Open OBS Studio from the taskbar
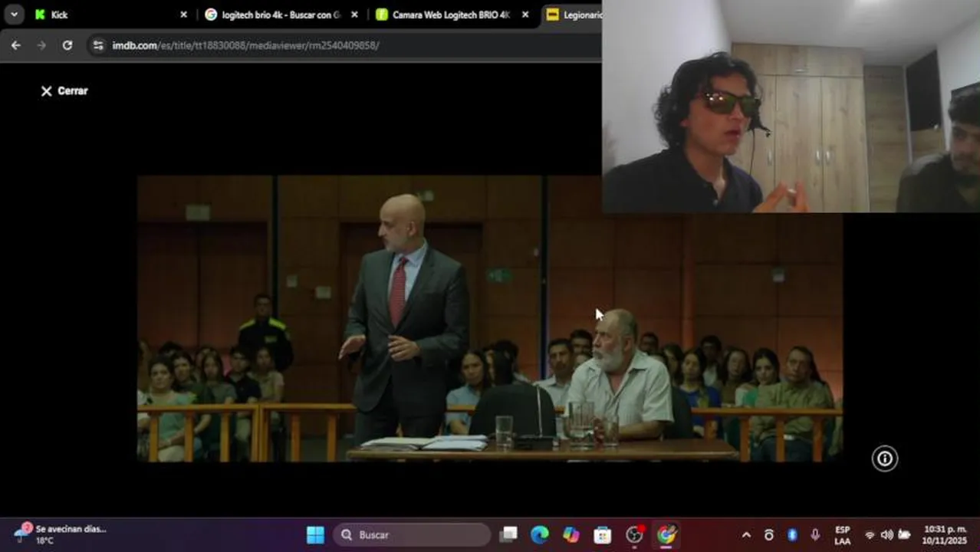980x552 pixels. tap(634, 534)
